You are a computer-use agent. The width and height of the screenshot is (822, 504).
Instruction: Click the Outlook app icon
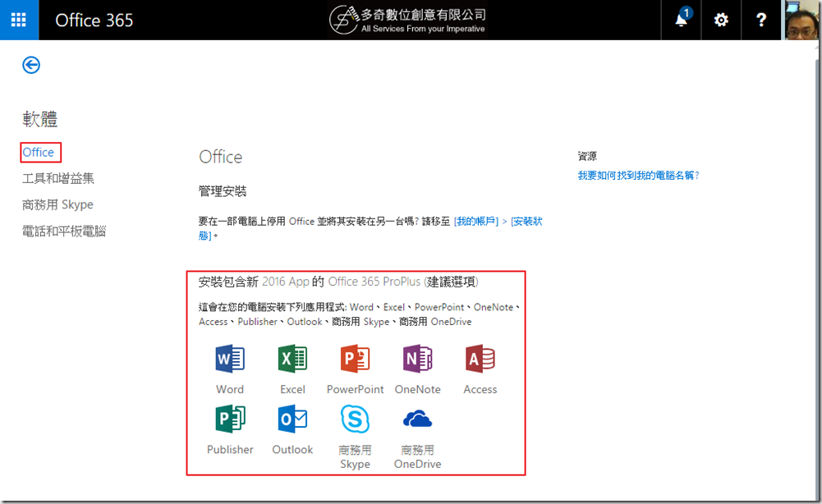click(292, 419)
